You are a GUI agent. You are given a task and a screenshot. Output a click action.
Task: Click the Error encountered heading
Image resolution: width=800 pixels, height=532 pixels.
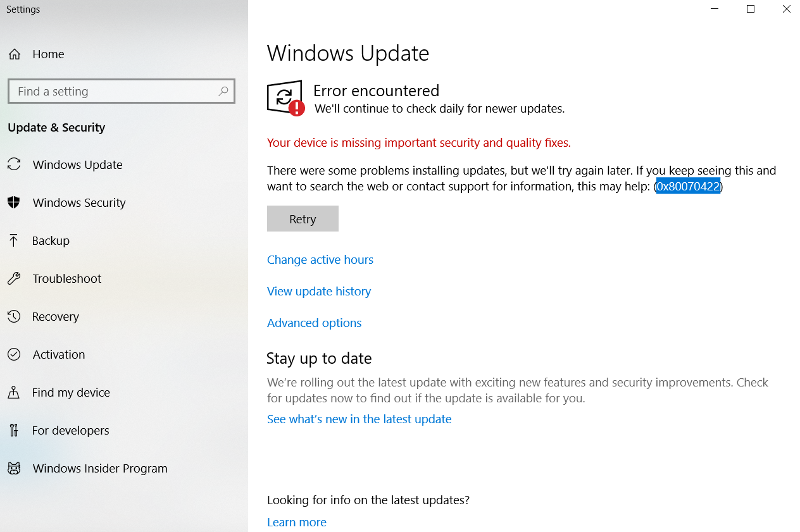tap(376, 90)
